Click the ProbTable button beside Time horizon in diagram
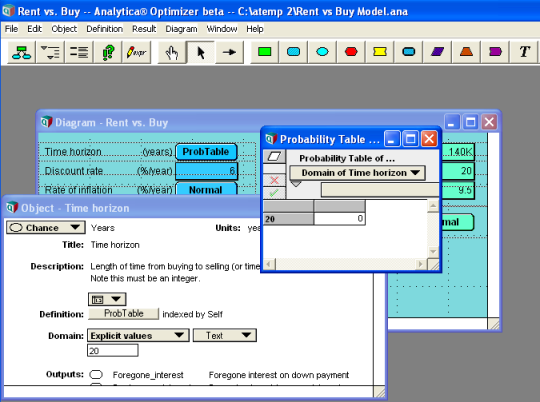 (206, 152)
